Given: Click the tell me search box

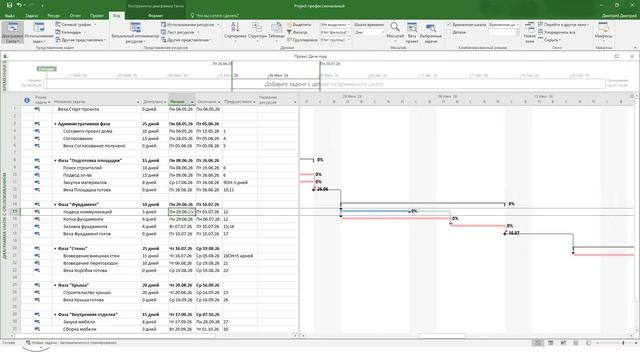Looking at the screenshot, I should [215, 16].
